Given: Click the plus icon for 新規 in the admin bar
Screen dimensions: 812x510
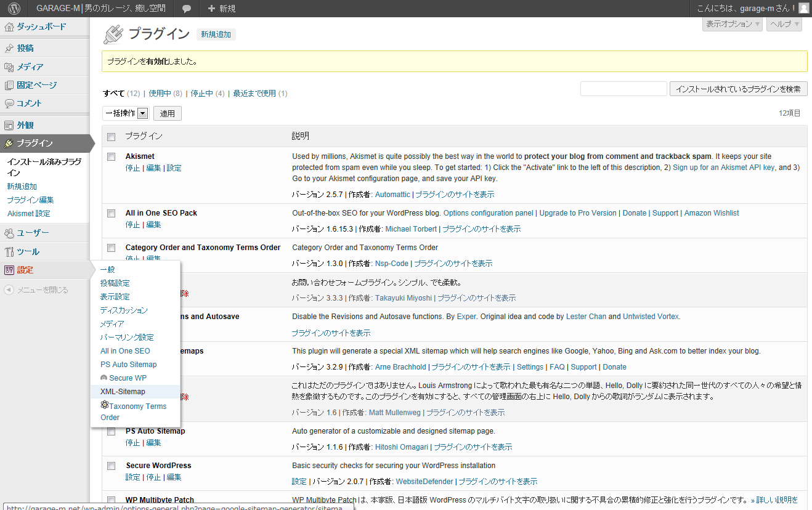Looking at the screenshot, I should 211,9.
